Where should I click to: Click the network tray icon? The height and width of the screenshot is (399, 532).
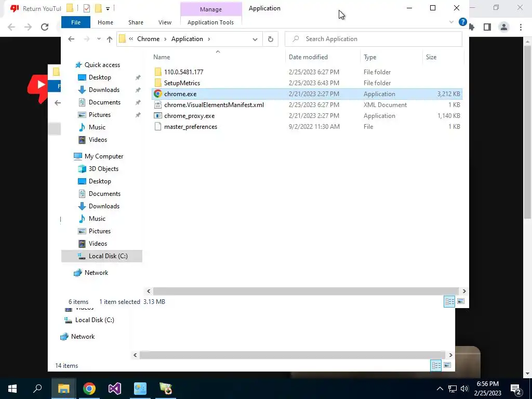click(x=453, y=389)
